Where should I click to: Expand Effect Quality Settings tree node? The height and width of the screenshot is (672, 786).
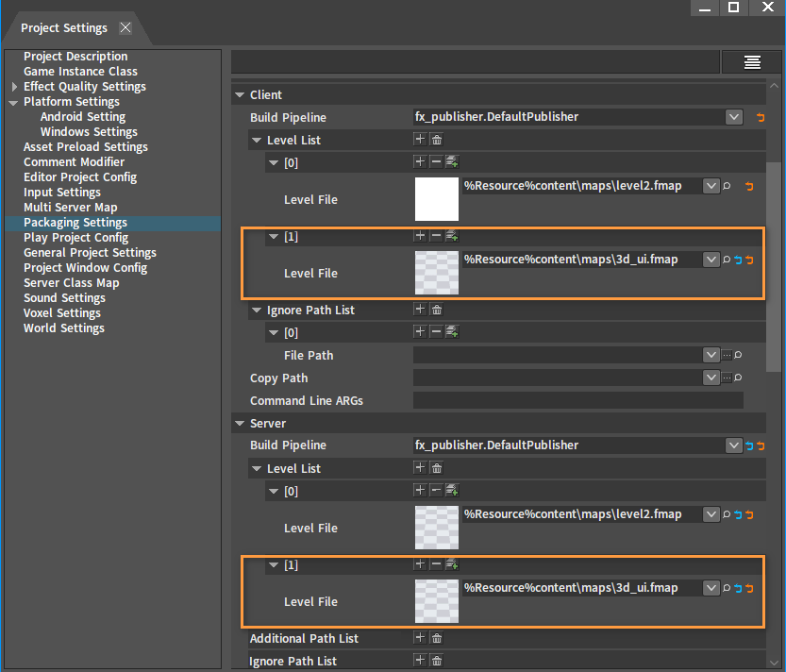14,87
